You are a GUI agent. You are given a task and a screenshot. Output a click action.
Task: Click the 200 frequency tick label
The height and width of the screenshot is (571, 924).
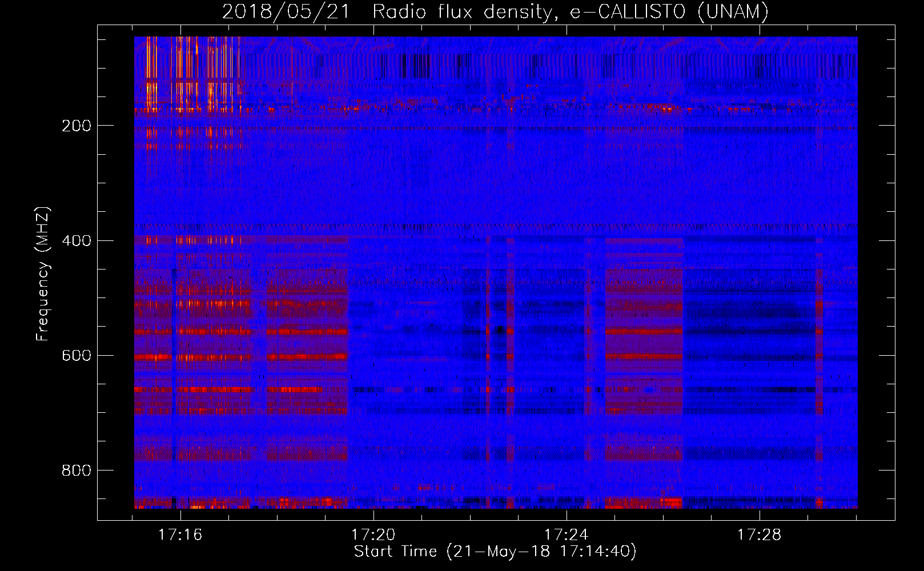pos(77,126)
